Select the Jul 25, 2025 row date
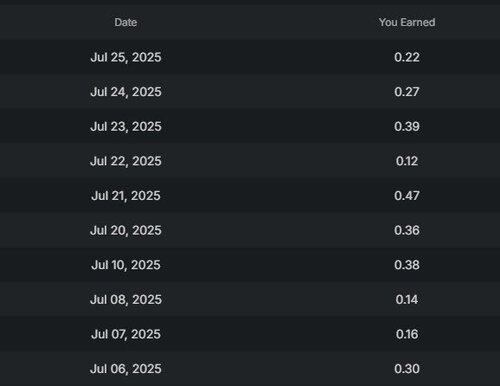Viewport: 500px width, 386px height. [x=126, y=57]
